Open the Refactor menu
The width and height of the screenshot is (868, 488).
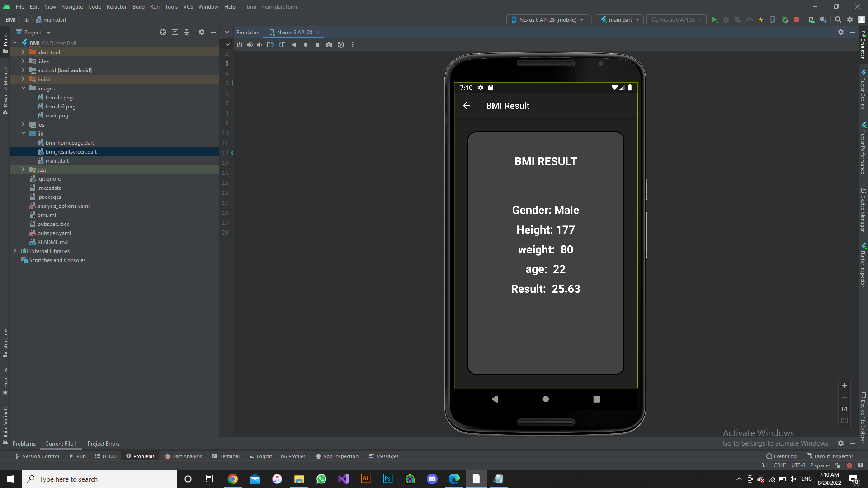(x=116, y=7)
